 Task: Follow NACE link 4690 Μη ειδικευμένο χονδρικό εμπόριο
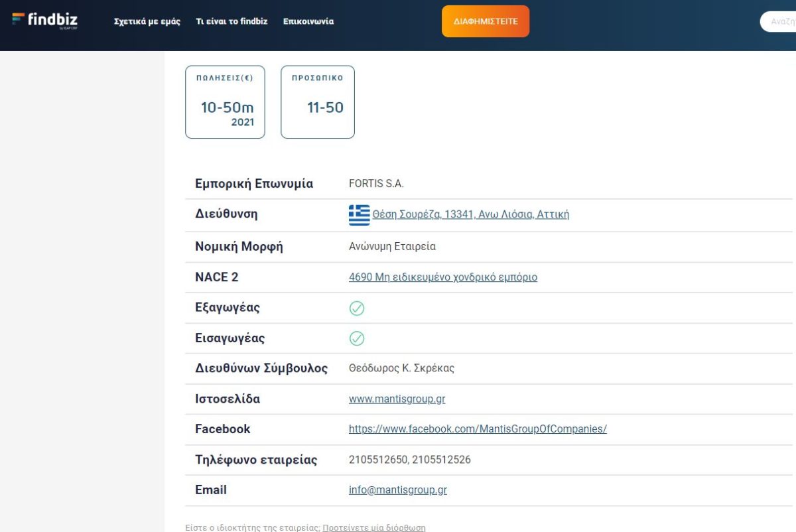443,277
